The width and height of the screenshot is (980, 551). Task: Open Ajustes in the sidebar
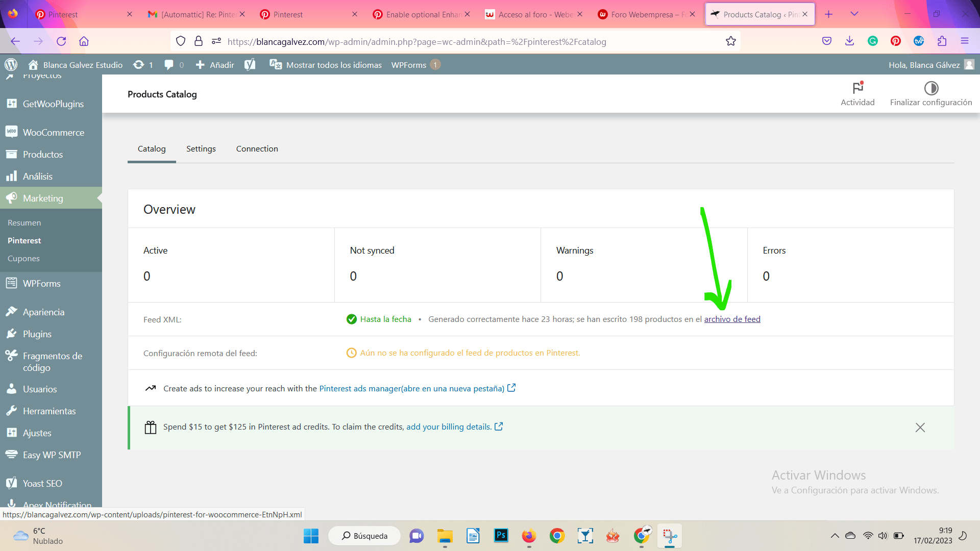[51, 433]
